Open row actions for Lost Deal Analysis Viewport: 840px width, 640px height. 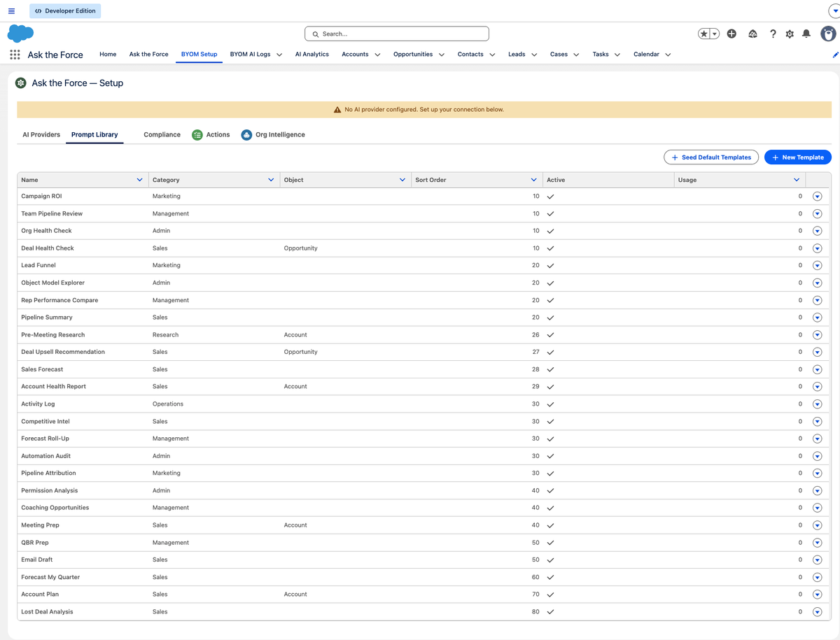coord(817,612)
